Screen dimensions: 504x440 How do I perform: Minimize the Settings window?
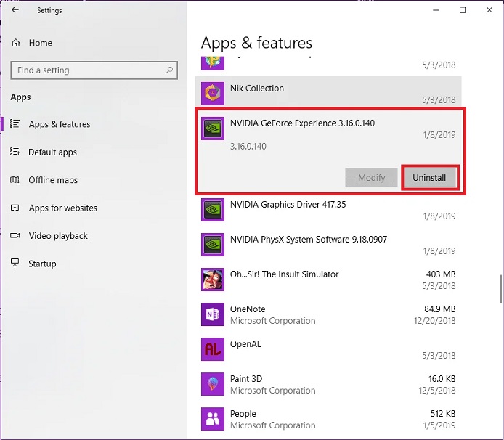(x=436, y=10)
